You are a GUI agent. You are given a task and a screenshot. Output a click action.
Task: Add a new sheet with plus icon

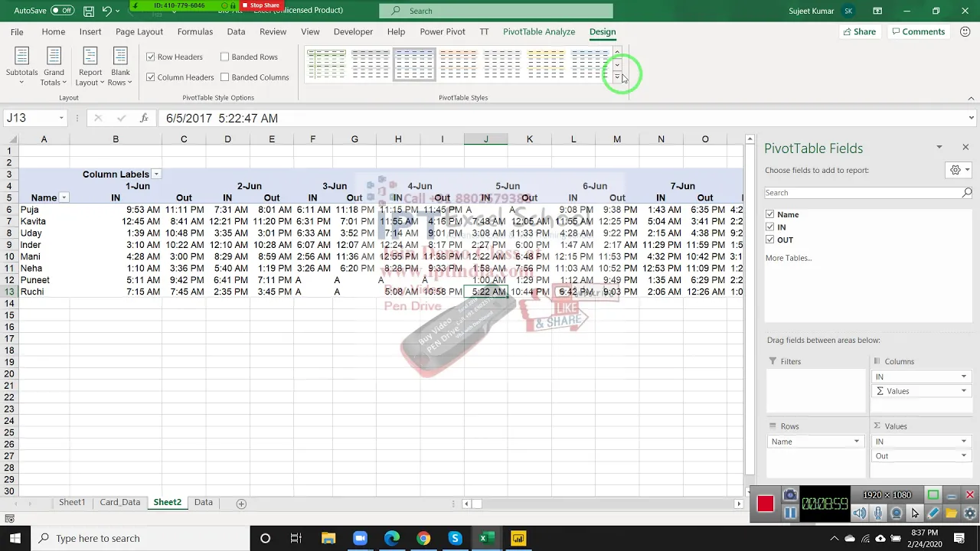[x=241, y=503]
